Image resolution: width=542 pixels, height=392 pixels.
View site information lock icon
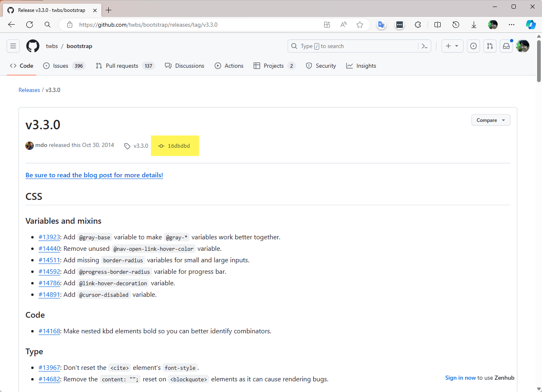[70, 25]
